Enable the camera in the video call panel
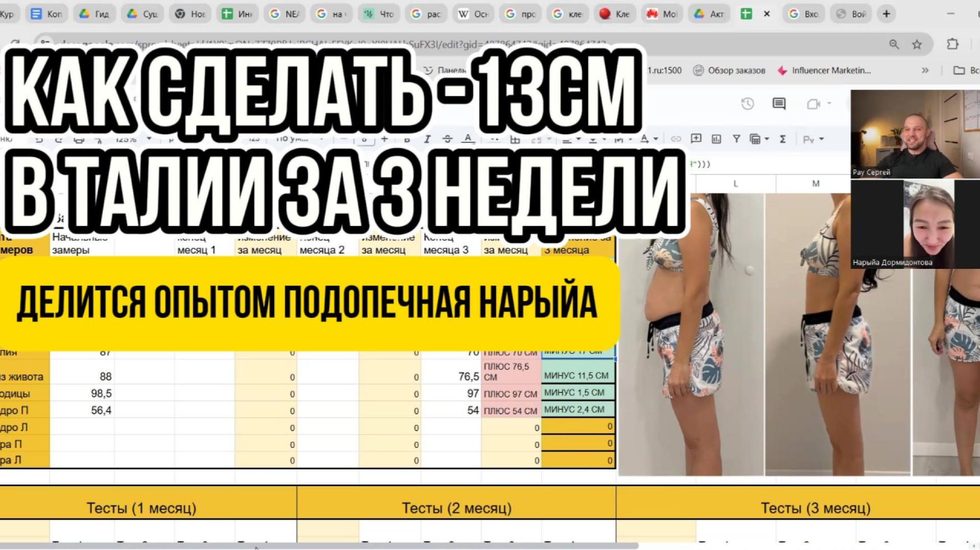980x550 pixels. (814, 103)
